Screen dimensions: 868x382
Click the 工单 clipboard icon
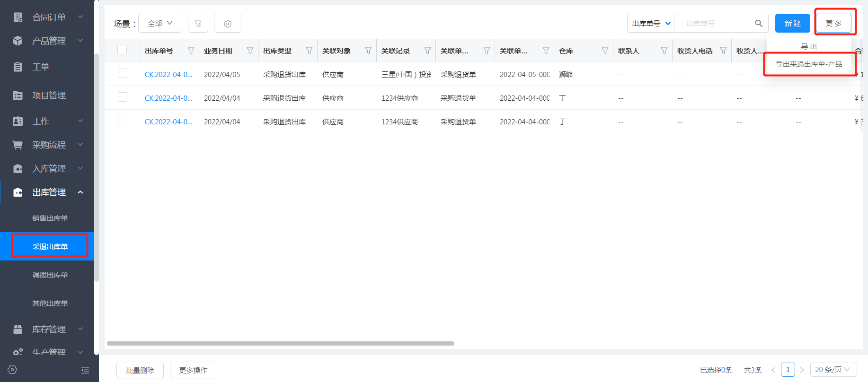(x=18, y=67)
